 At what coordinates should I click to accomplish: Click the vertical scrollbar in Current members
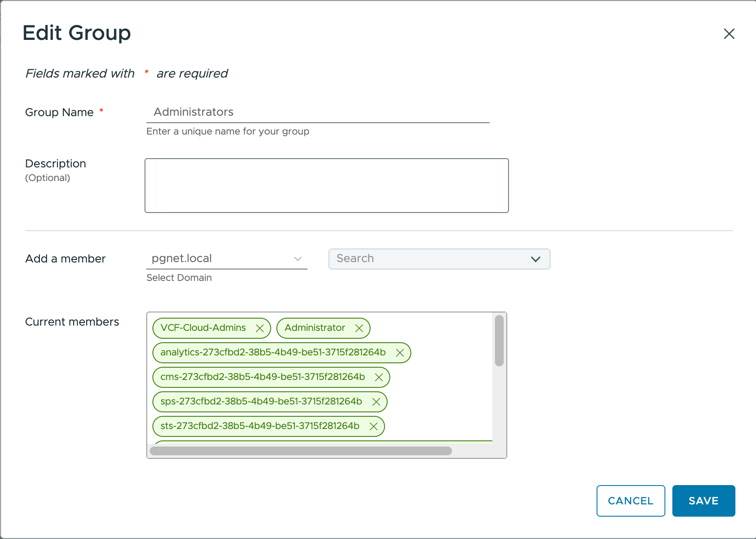499,340
